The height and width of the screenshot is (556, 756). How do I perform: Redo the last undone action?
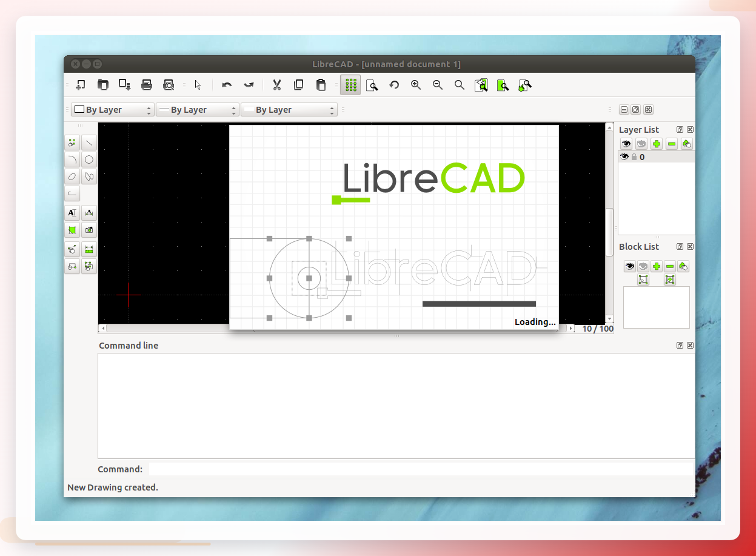(249, 85)
